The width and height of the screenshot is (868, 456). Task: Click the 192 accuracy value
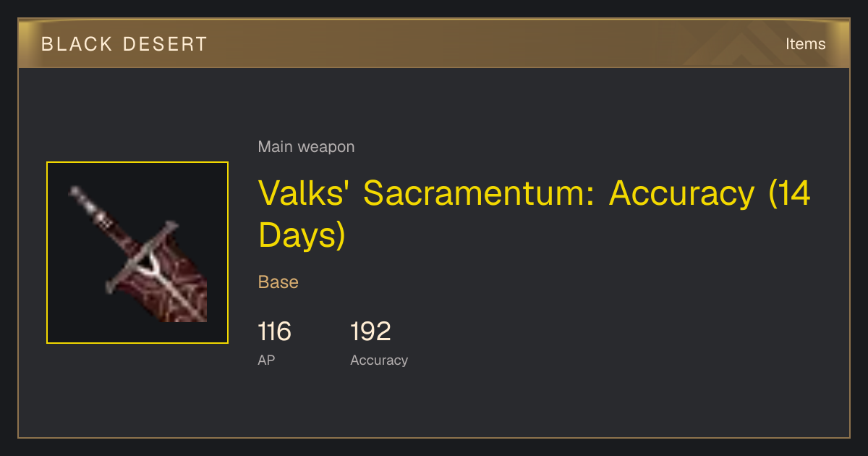[x=370, y=332]
